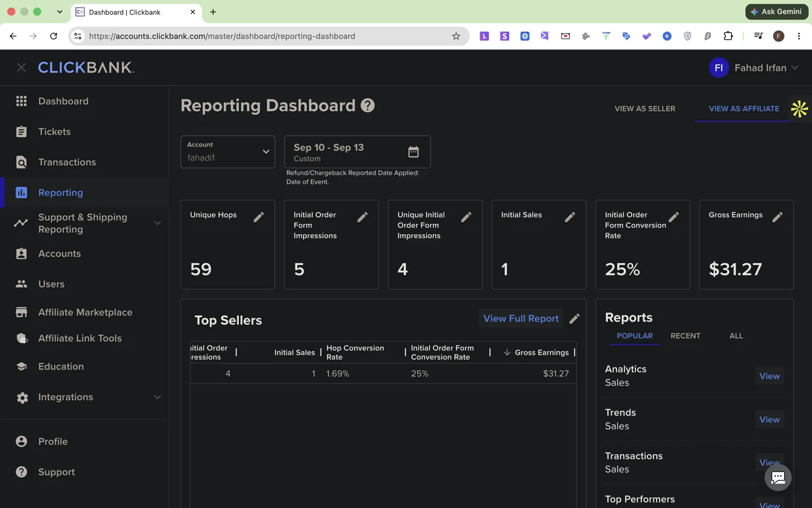Open the Fahad Irfan user menu
The image size is (812, 508).
pyautogui.click(x=754, y=68)
